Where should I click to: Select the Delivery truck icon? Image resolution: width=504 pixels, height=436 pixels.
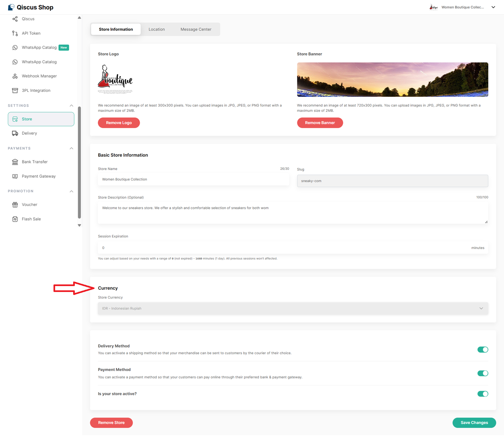pyautogui.click(x=15, y=133)
